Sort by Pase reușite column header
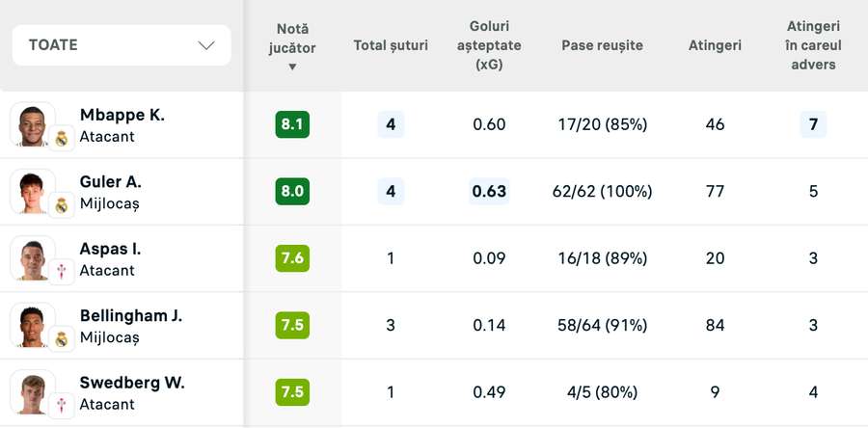 pyautogui.click(x=602, y=45)
